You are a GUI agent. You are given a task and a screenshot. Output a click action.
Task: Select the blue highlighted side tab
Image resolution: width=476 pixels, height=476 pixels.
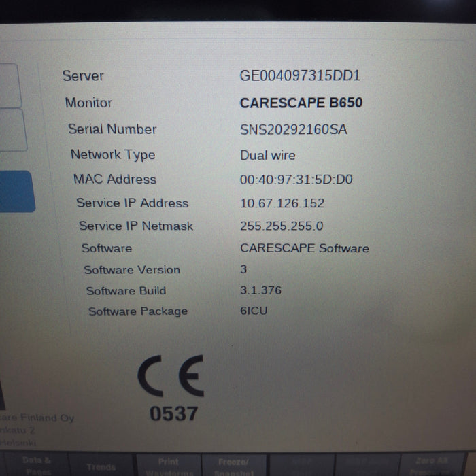[x=17, y=191]
